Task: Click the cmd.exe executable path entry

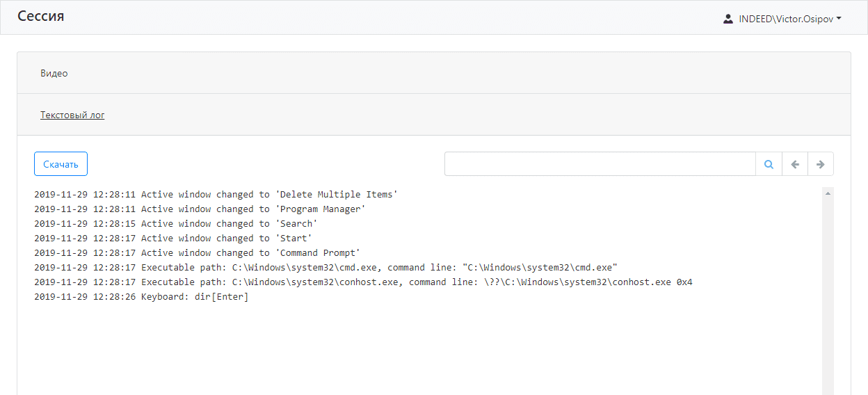Action: point(325,268)
